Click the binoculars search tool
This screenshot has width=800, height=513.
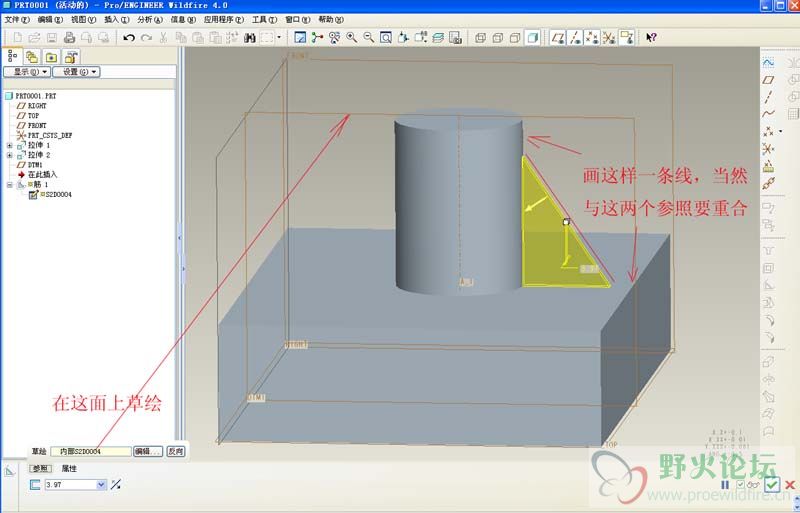[x=249, y=37]
